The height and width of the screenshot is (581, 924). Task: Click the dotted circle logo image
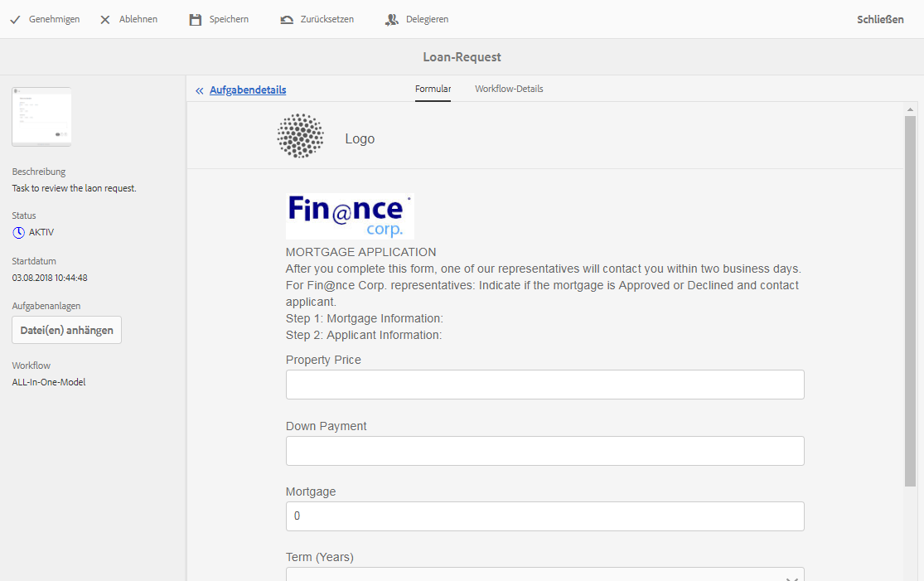point(301,136)
